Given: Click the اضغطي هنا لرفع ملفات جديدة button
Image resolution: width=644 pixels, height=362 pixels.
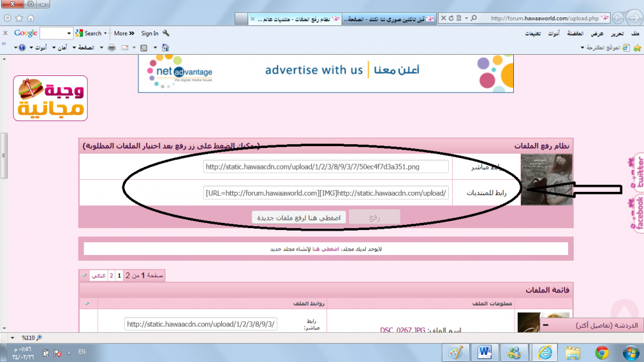Looking at the screenshot, I should [298, 217].
